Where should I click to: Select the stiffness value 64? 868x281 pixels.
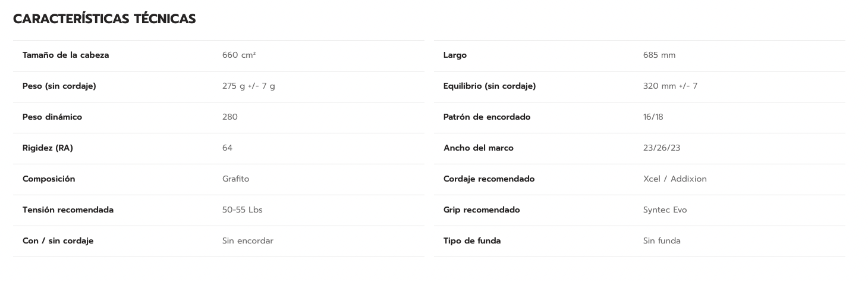[x=227, y=148]
